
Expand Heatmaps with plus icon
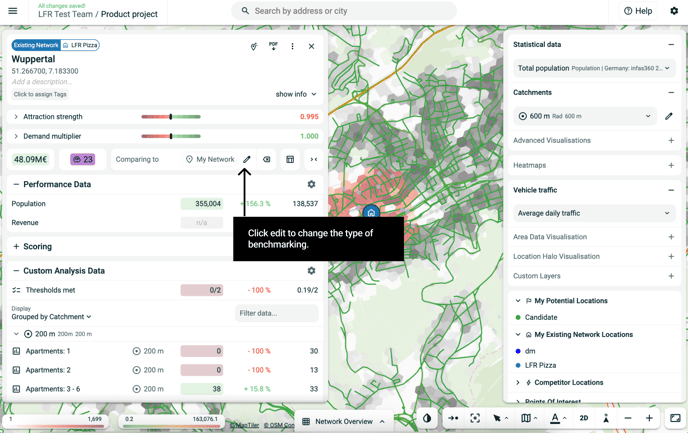click(671, 165)
